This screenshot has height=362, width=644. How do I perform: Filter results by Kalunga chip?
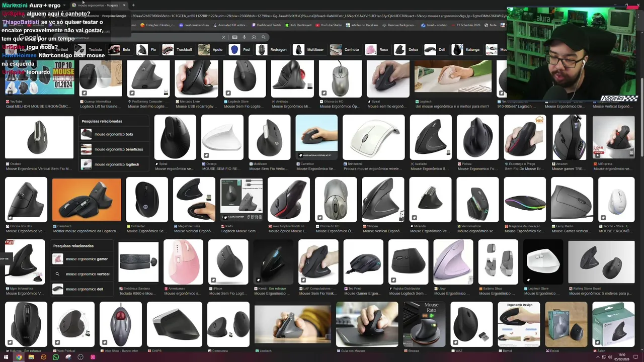tap(466, 49)
